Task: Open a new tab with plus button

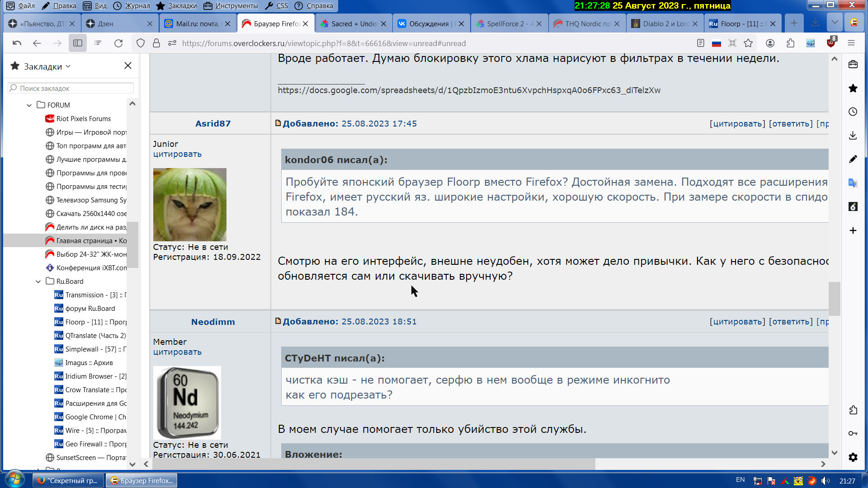Action: pos(794,23)
